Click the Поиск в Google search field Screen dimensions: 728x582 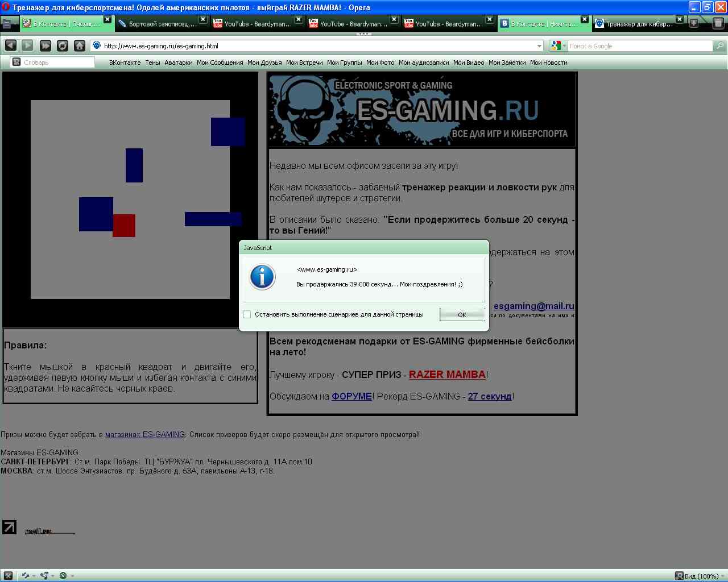[640, 46]
